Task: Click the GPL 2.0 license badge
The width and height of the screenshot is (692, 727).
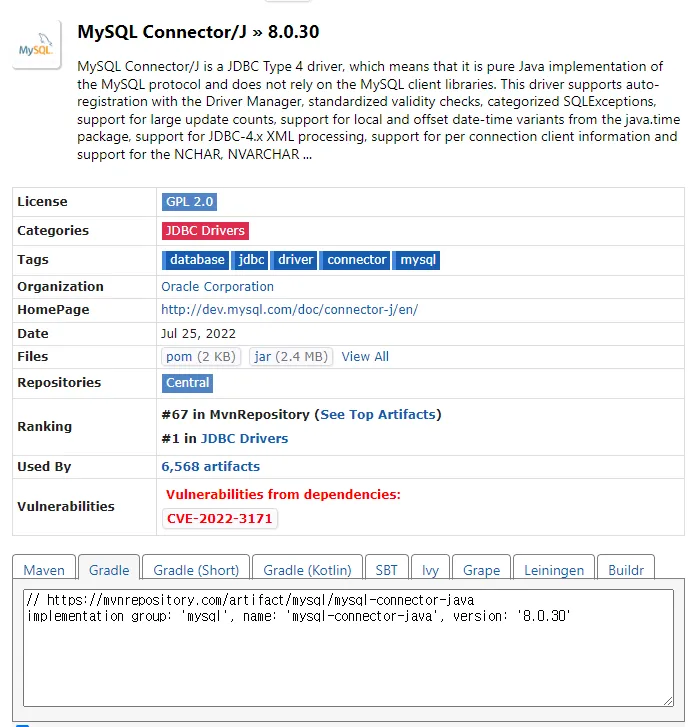Action: tap(190, 201)
